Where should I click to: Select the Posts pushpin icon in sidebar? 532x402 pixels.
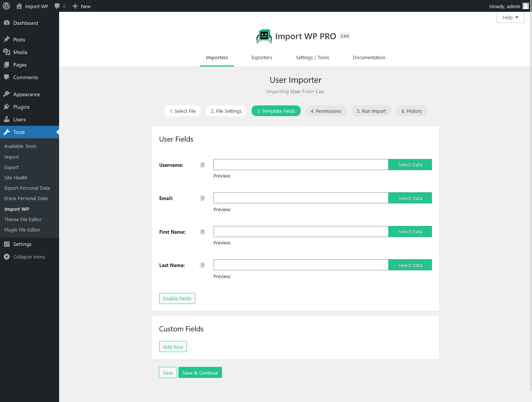pos(7,39)
